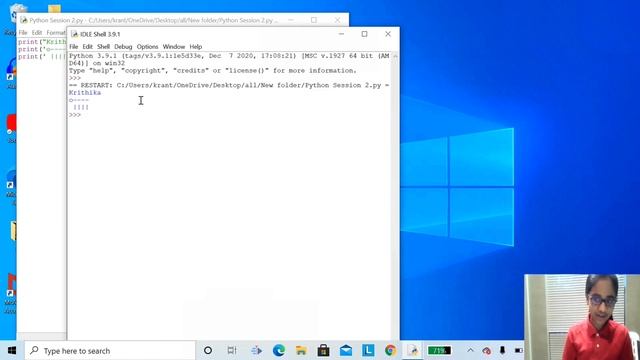Click print("Krith line in editor window
This screenshot has width=640, height=360.
(42, 42)
